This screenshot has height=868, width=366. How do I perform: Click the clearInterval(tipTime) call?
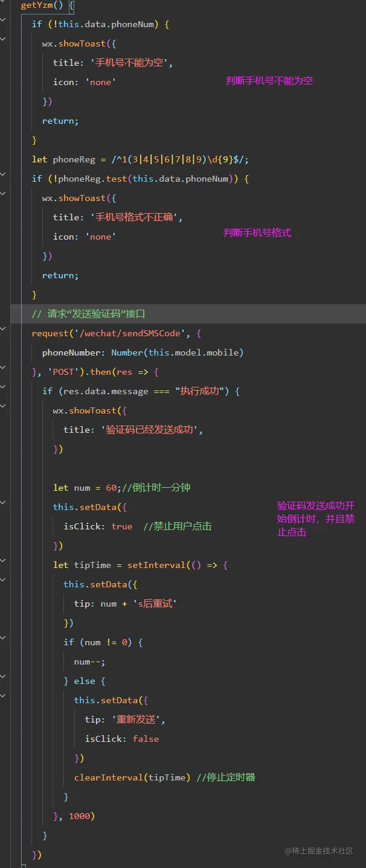click(132, 777)
